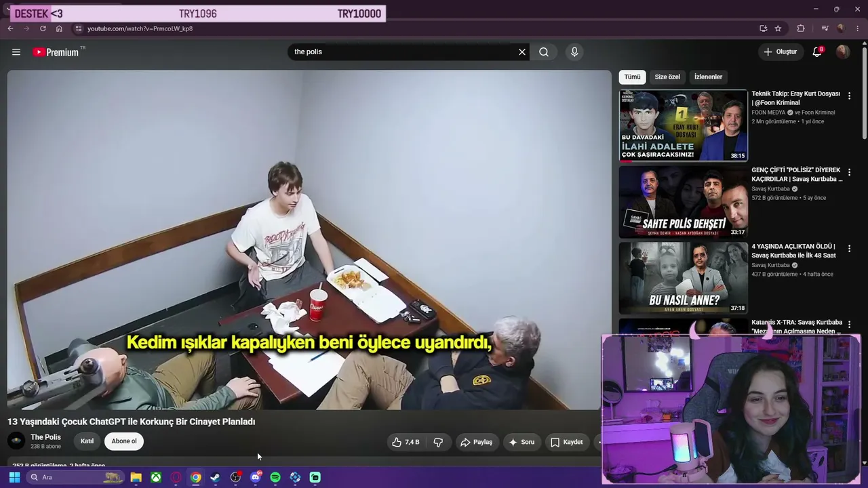Open more options for Genç Çifti video
This screenshot has width=868, height=488.
(849, 172)
